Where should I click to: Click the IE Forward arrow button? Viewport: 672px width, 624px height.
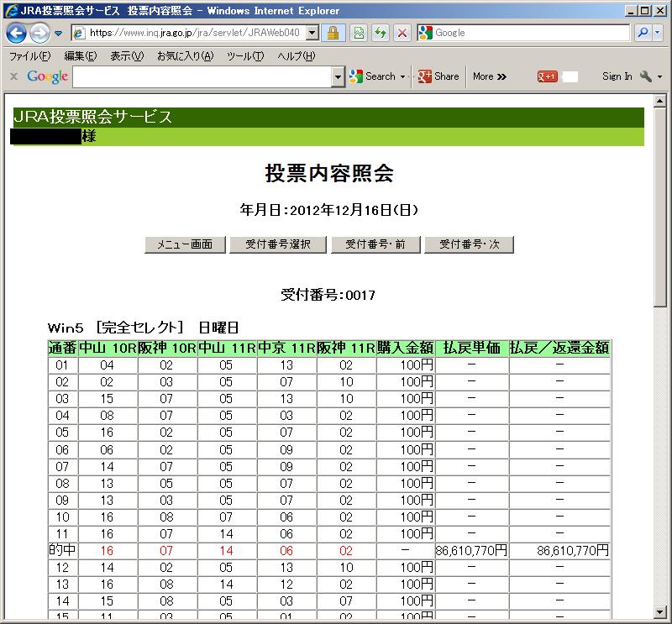click(39, 33)
